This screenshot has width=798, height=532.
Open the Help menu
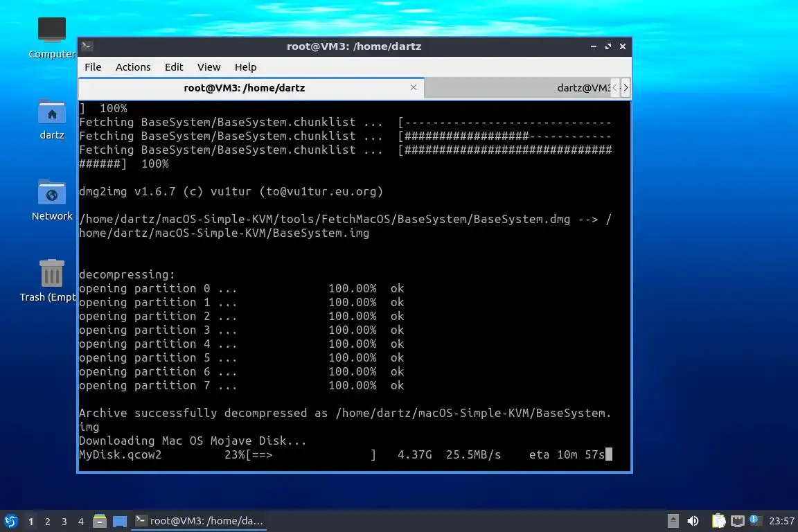[x=245, y=67]
